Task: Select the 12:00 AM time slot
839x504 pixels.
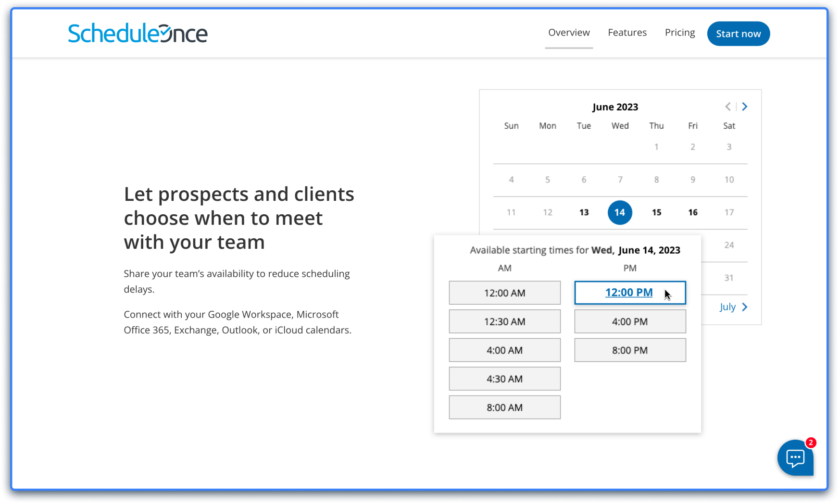Action: click(504, 292)
